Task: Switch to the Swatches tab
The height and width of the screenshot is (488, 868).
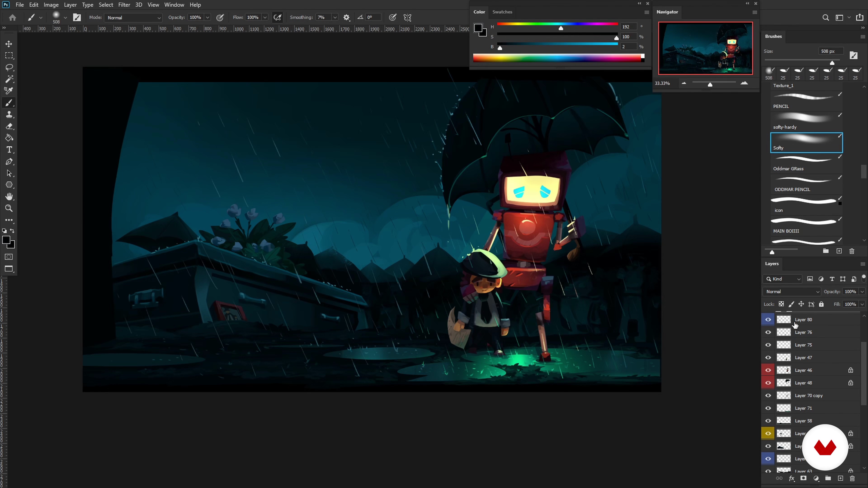Action: [502, 12]
